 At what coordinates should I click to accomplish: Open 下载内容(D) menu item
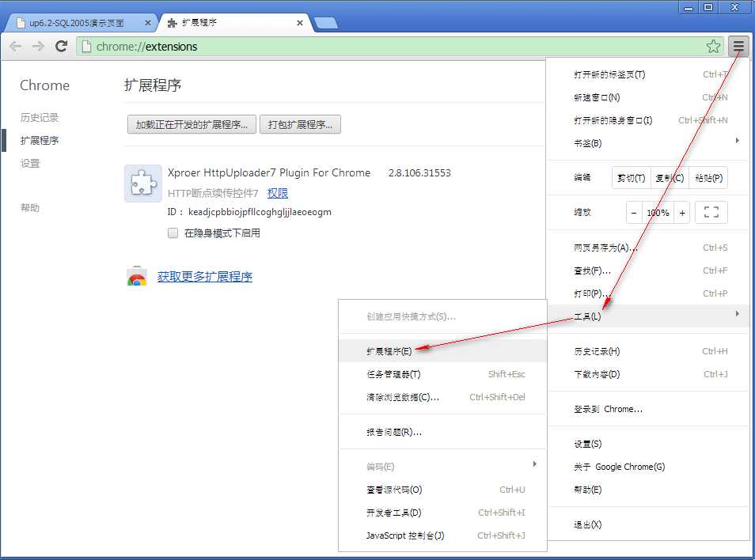click(648, 374)
